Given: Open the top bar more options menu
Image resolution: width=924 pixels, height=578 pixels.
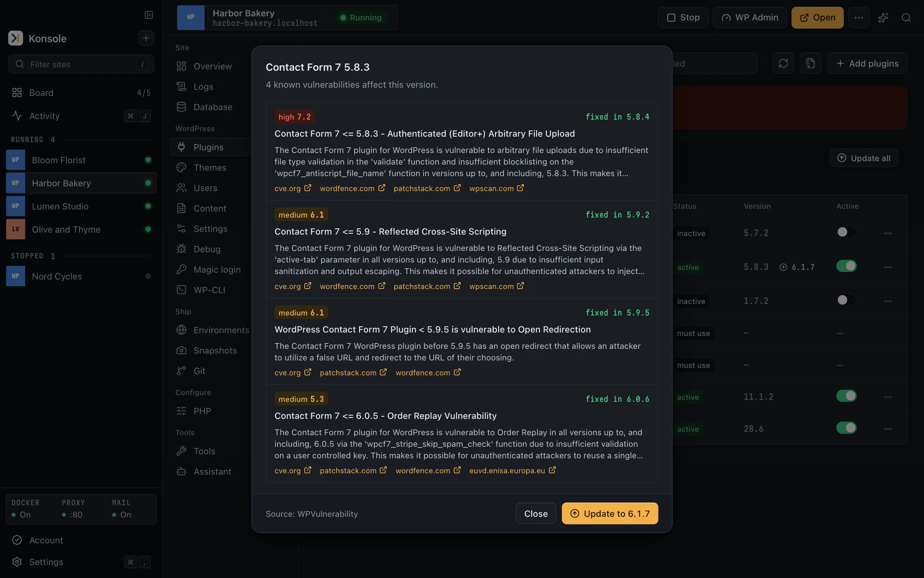Looking at the screenshot, I should [858, 18].
